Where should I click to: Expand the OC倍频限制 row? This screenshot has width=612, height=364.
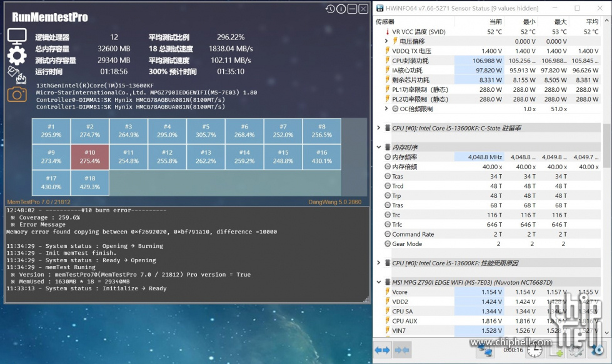386,109
